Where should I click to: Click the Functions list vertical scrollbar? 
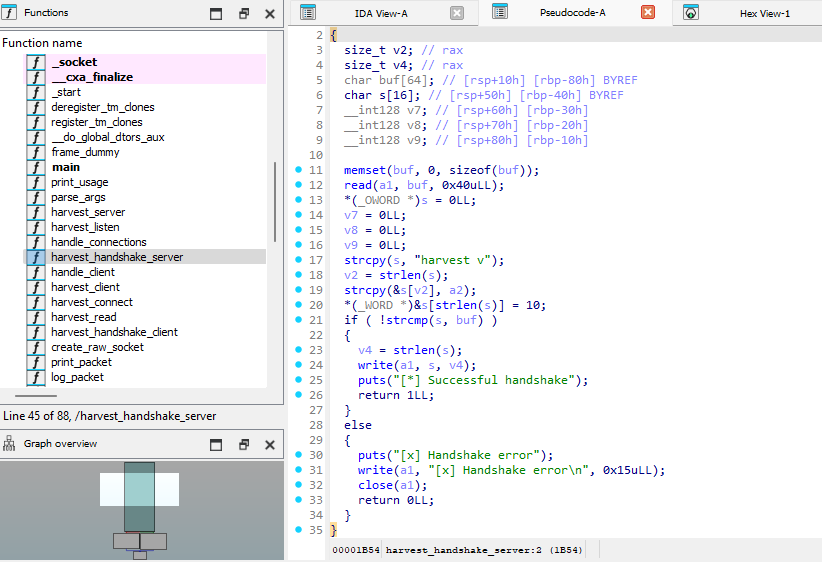(x=274, y=200)
